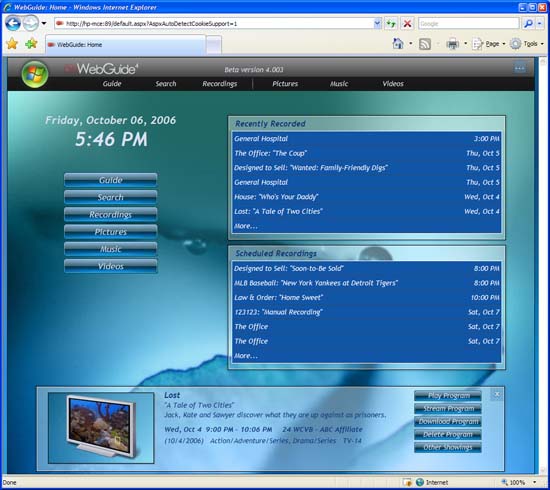Viewport: 550px width, 490px height.
Task: Click the Play Program button
Action: pyautogui.click(x=448, y=396)
